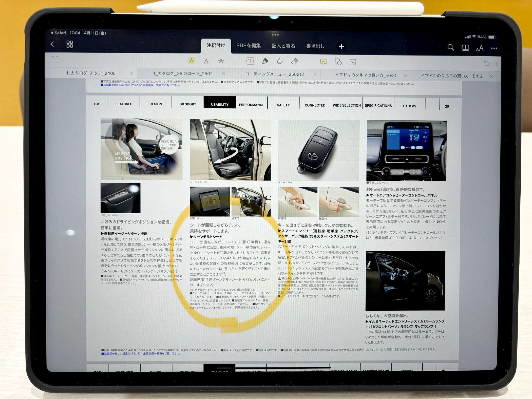Switch to the PDFを編集 tab

[248, 46]
